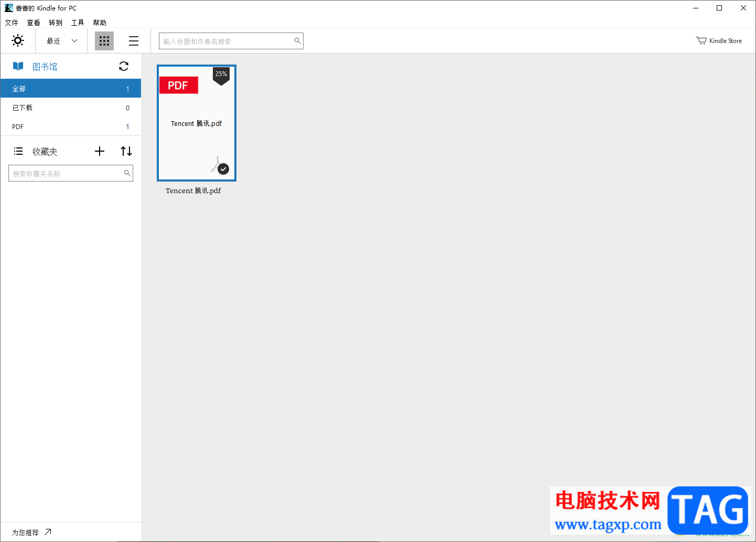The height and width of the screenshot is (542, 756).
Task: Select the 已下载 category
Action: 71,108
